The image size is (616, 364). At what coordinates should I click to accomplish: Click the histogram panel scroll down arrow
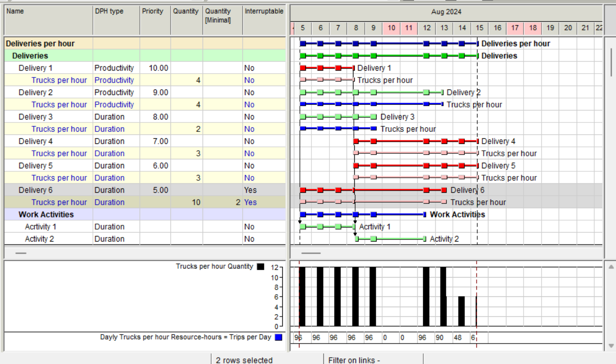(x=611, y=346)
